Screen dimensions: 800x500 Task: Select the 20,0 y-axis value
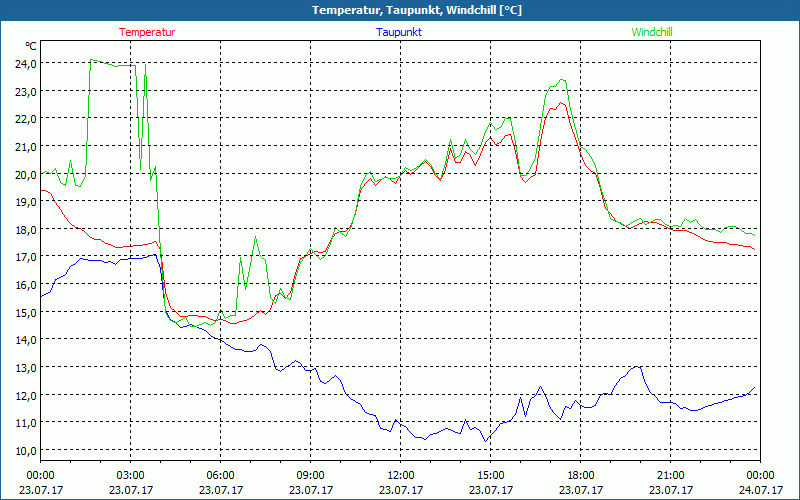coord(26,174)
